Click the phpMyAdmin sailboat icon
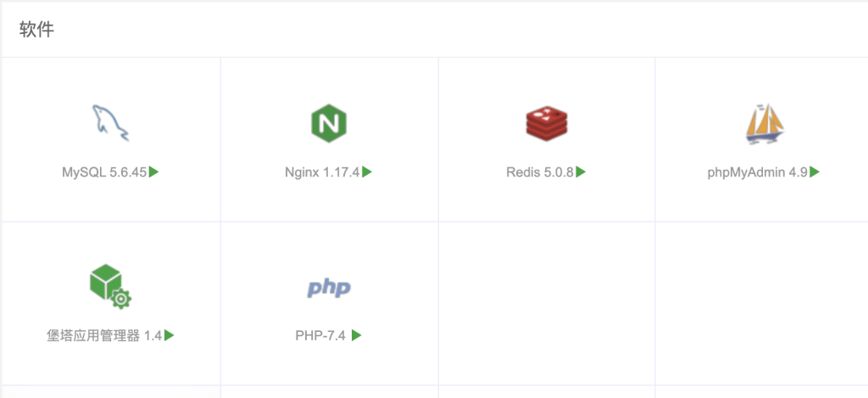Viewport: 868px width, 398px height. coord(765,124)
